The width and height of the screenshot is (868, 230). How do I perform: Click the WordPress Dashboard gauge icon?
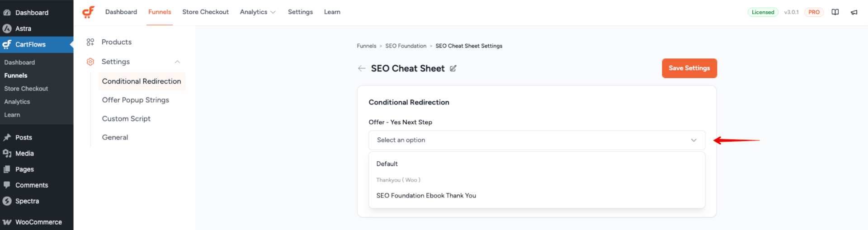point(7,13)
